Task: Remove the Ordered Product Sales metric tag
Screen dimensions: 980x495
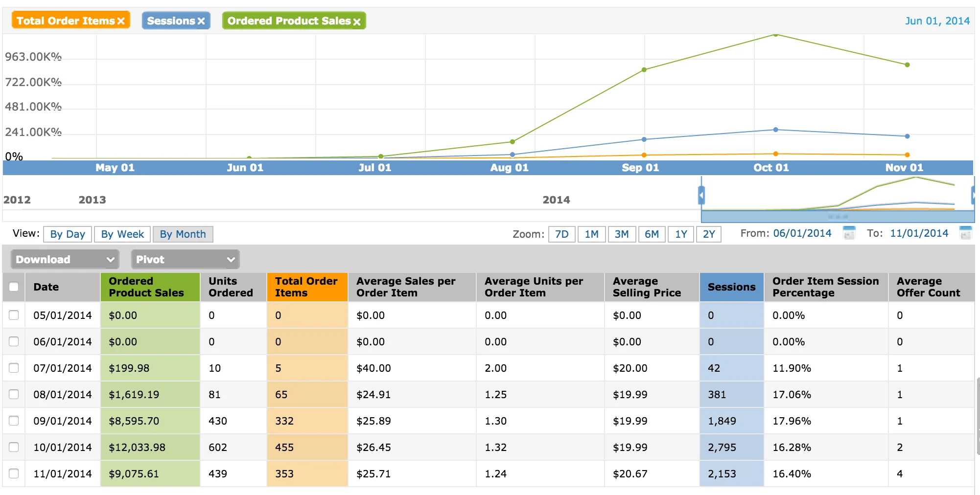Action: pos(357,22)
